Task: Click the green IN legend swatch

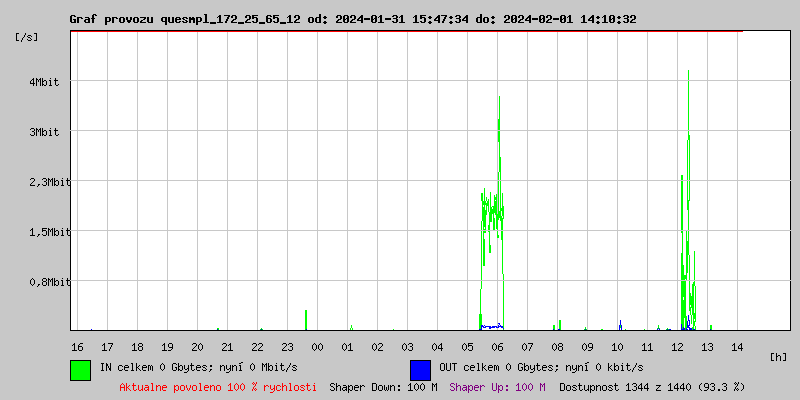Action: 80,369
